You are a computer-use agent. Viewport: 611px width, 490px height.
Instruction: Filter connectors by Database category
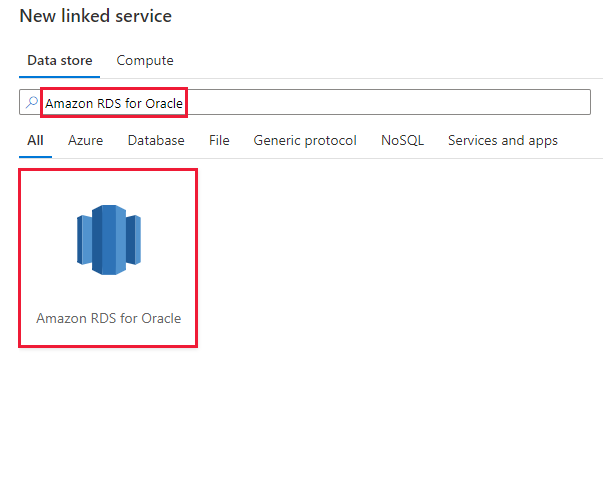pyautogui.click(x=156, y=141)
